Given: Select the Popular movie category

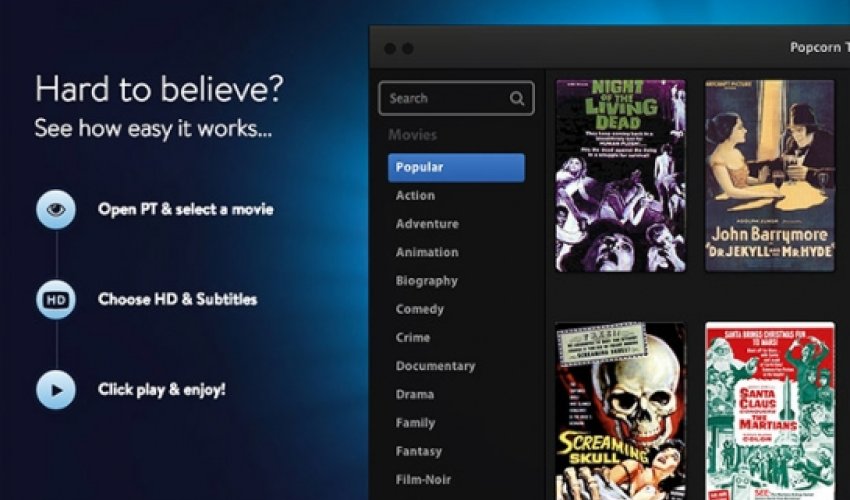Looking at the screenshot, I should coord(456,167).
